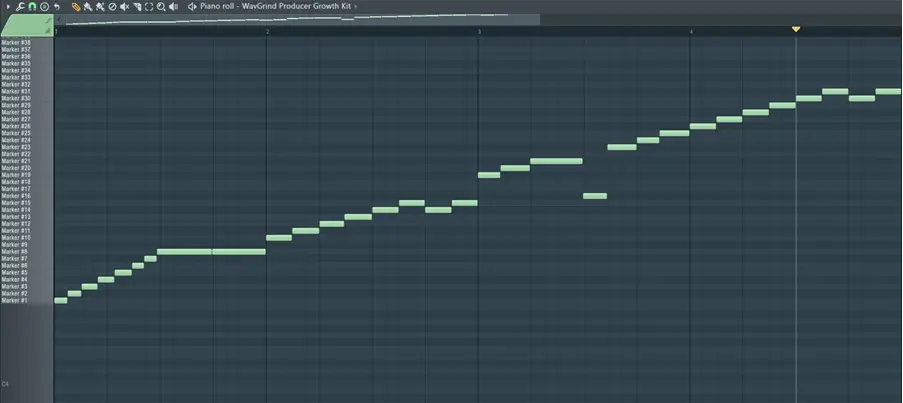The height and width of the screenshot is (403, 903).
Task: Select the Marker #10 key label
Action: pyautogui.click(x=16, y=238)
